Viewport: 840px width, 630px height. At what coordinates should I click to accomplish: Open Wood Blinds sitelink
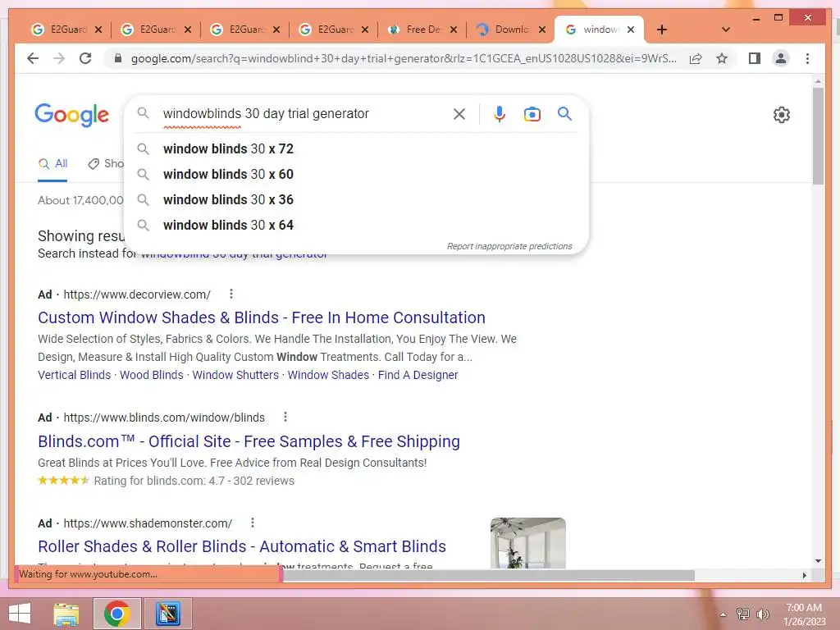click(x=152, y=375)
